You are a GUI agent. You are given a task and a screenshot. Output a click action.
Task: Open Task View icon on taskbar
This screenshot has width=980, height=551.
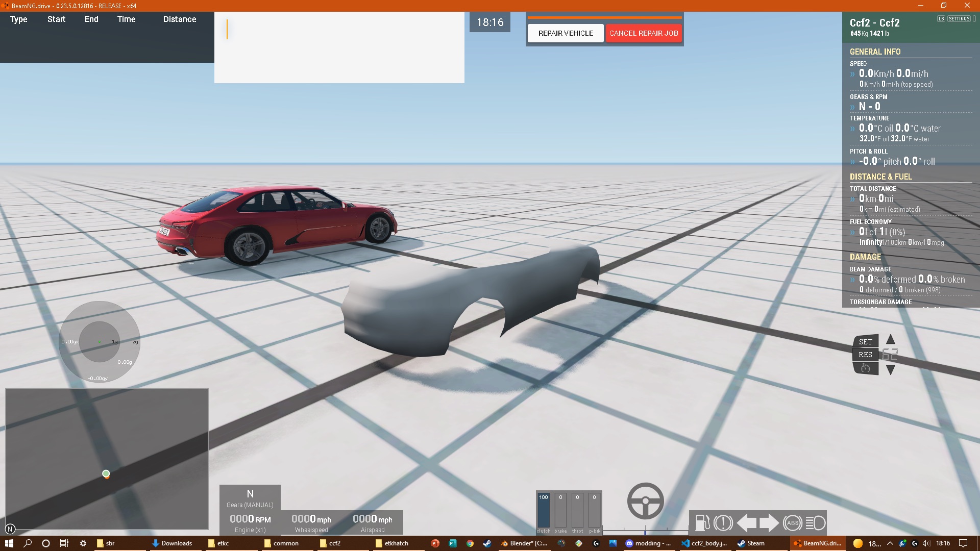tap(64, 543)
